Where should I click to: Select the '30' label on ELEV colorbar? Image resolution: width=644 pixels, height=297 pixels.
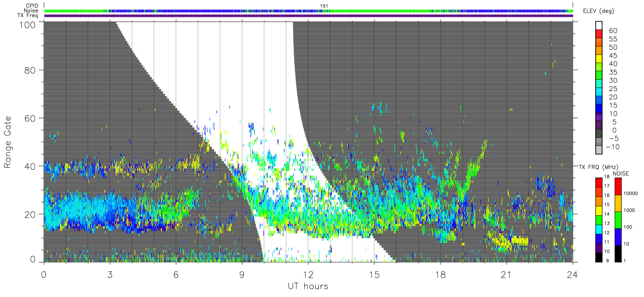click(x=613, y=80)
